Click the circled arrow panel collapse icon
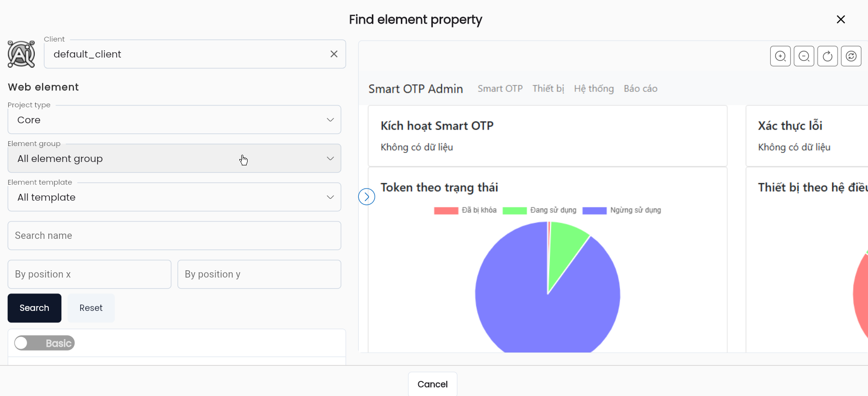 [367, 196]
